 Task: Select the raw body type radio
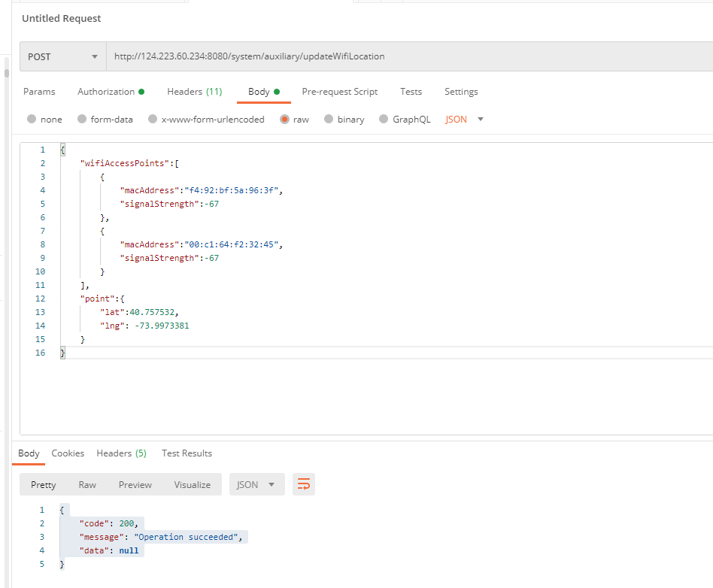point(284,120)
